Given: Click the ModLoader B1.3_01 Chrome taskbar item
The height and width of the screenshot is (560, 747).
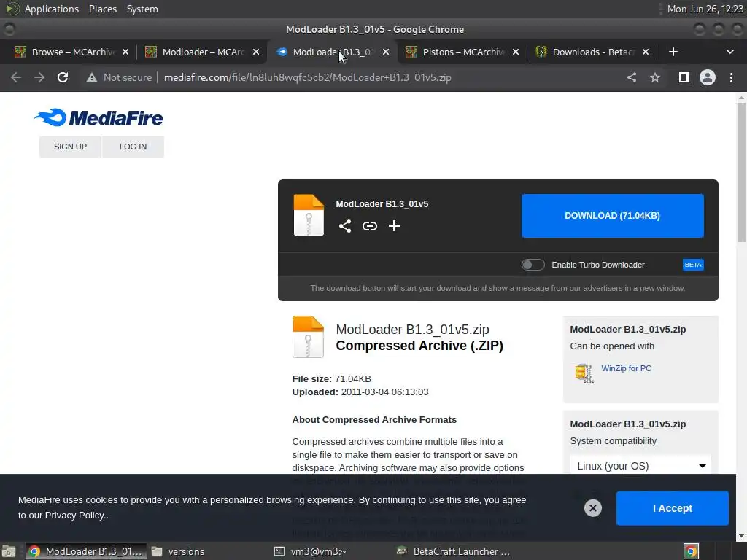Looking at the screenshot, I should coord(86,551).
